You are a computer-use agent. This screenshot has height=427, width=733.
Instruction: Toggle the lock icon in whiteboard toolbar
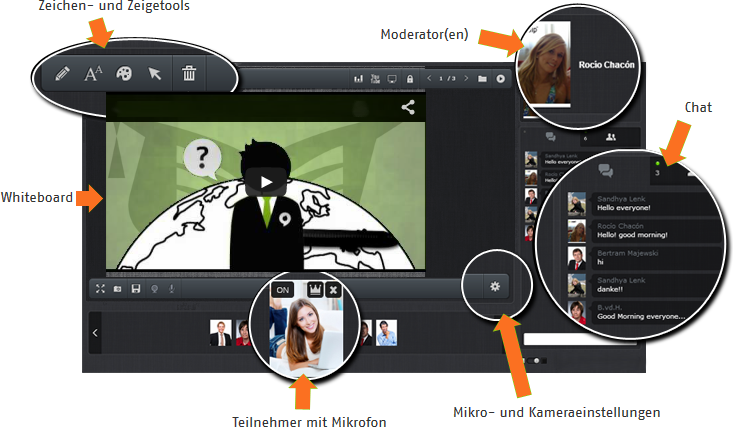[x=409, y=78]
